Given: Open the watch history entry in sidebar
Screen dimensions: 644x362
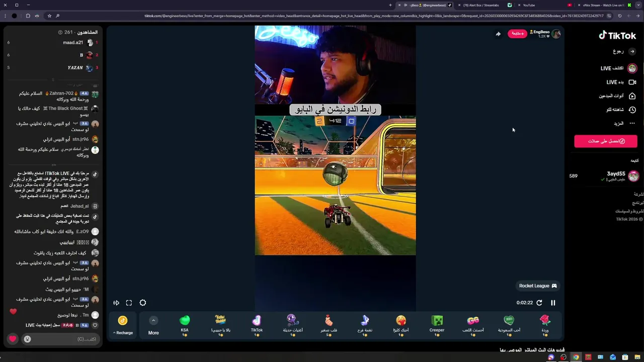Looking at the screenshot, I should (x=621, y=110).
